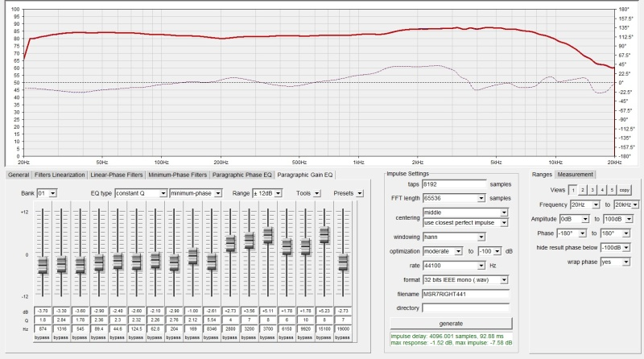The width and height of the screenshot is (644, 359).
Task: Bypass the 2800 Hz EQ band
Action: (x=230, y=336)
